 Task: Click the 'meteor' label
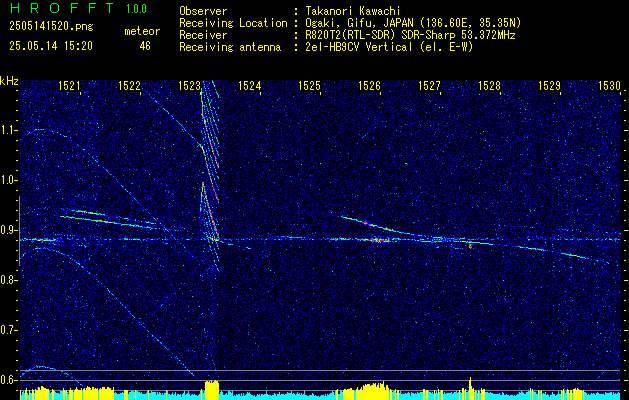(142, 31)
